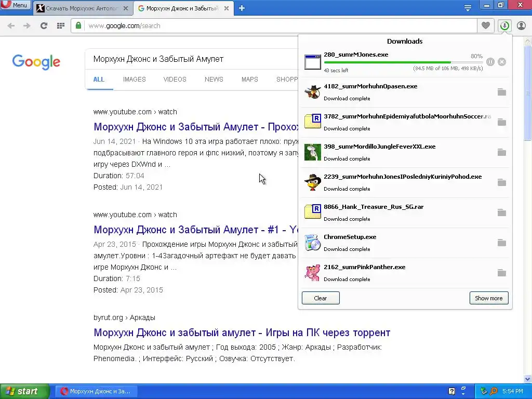Select the NEWS search tab
This screenshot has height=399, width=532.
tap(214, 79)
